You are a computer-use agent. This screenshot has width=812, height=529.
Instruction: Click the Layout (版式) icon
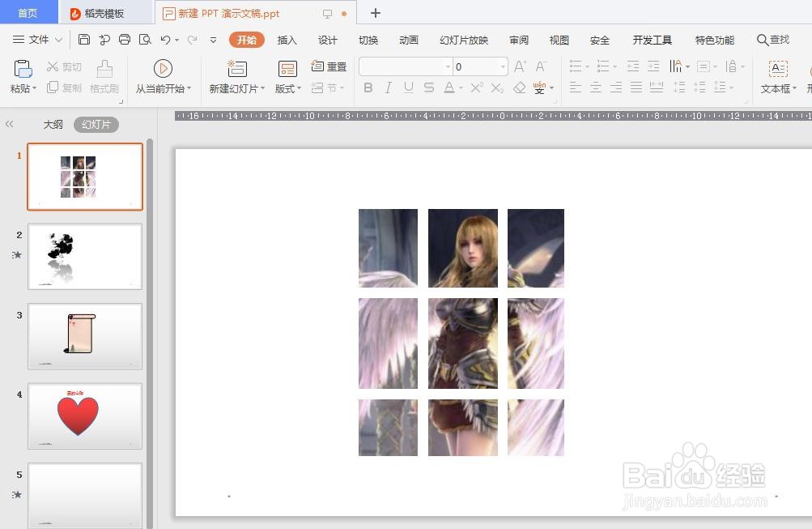point(287,69)
